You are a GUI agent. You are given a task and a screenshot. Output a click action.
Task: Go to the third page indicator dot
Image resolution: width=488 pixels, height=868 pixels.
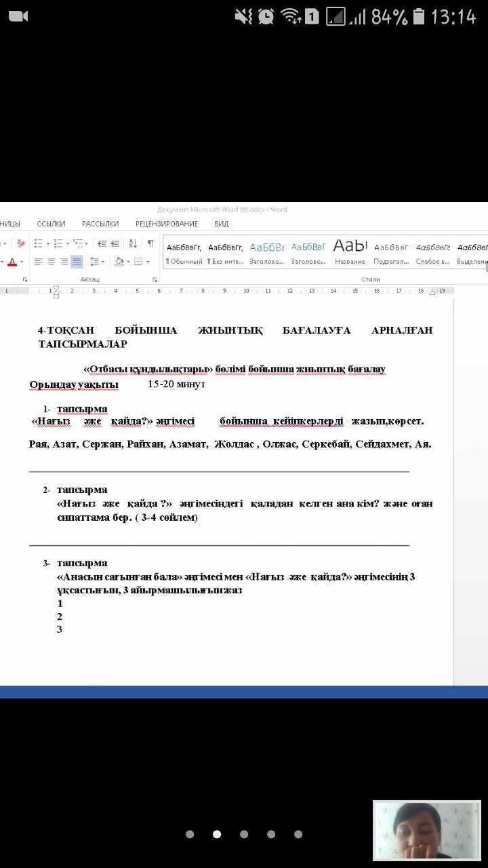(244, 834)
